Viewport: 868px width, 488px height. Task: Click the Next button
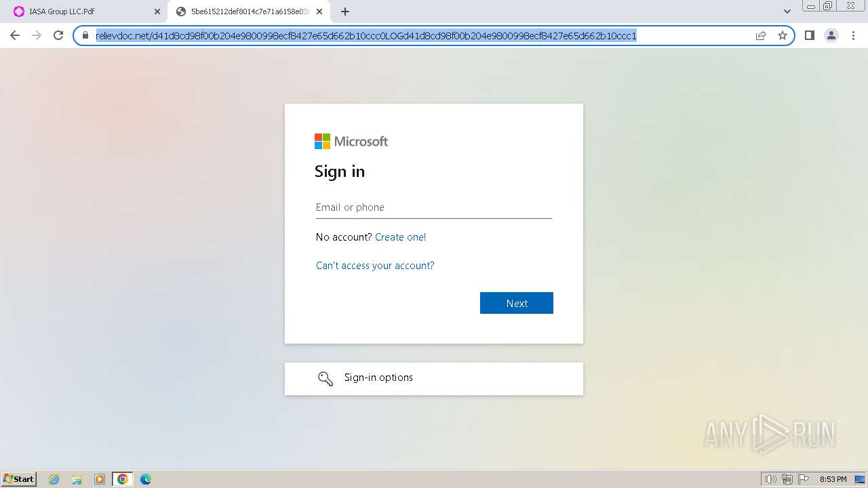[517, 303]
